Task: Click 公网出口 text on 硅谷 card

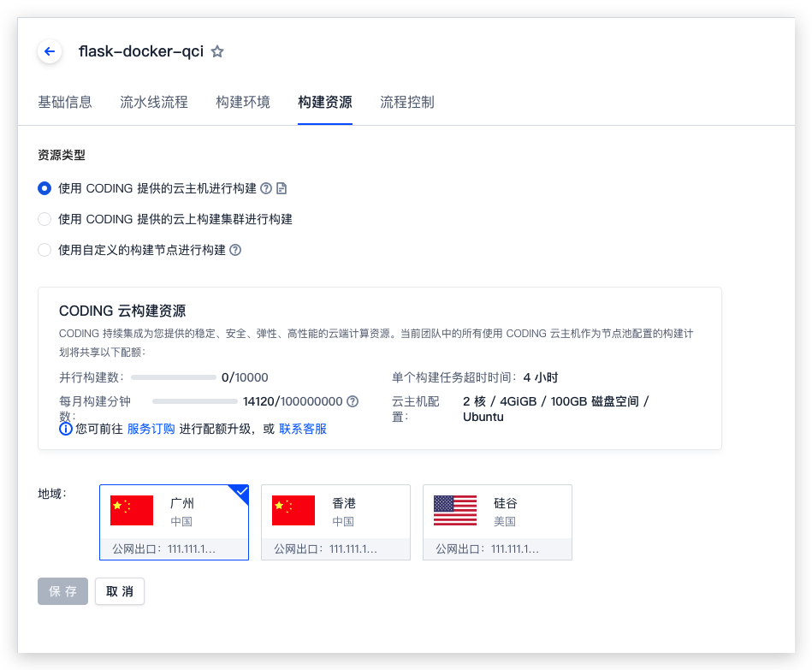Action: click(488, 549)
